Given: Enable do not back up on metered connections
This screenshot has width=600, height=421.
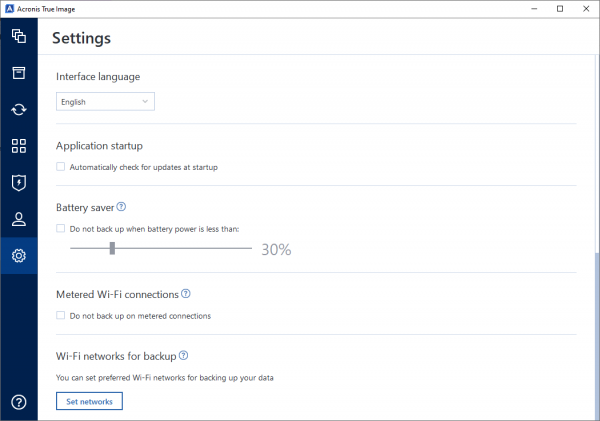Looking at the screenshot, I should coord(60,315).
